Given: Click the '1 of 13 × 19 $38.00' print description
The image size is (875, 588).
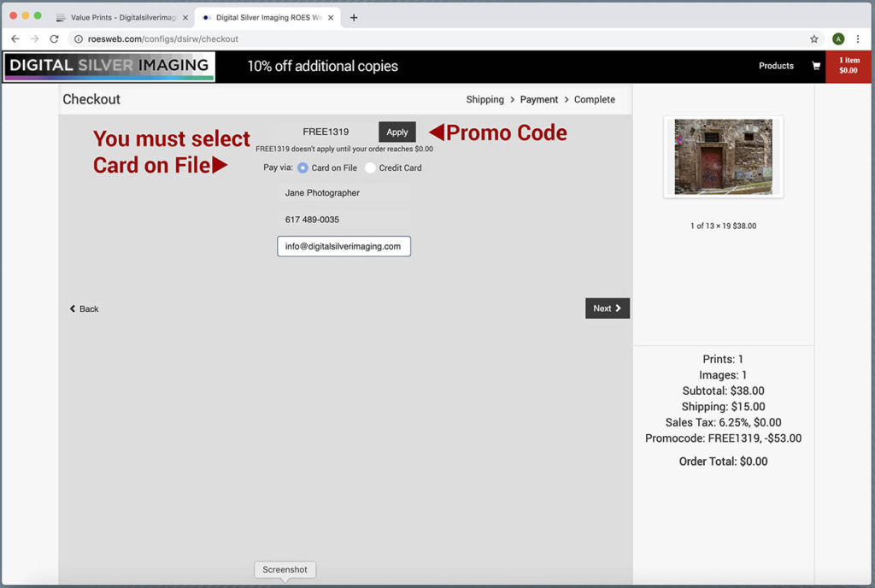Looking at the screenshot, I should point(723,226).
